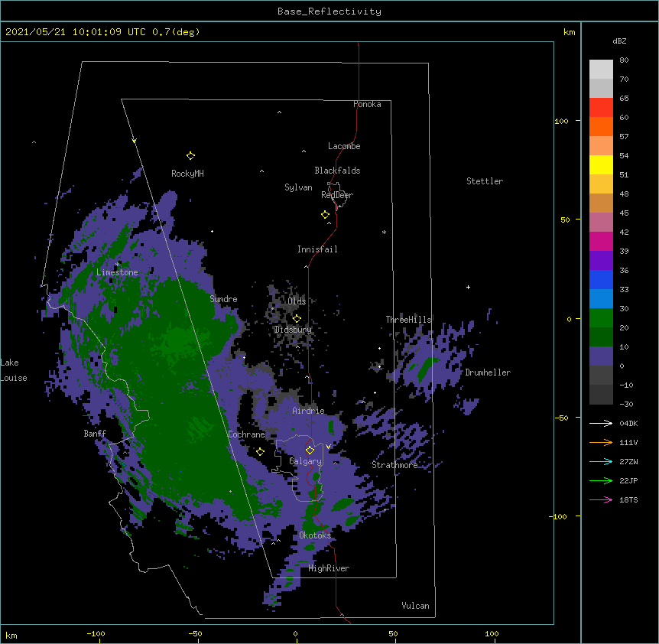659x644 pixels.
Task: Click the 18TS legend label
Action: (628, 499)
